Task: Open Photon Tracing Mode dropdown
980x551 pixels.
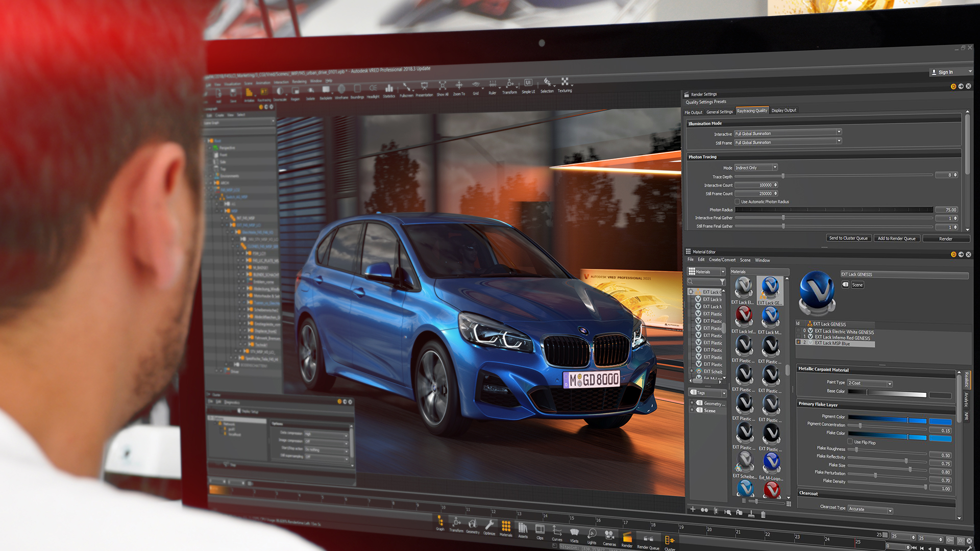Action: tap(756, 167)
